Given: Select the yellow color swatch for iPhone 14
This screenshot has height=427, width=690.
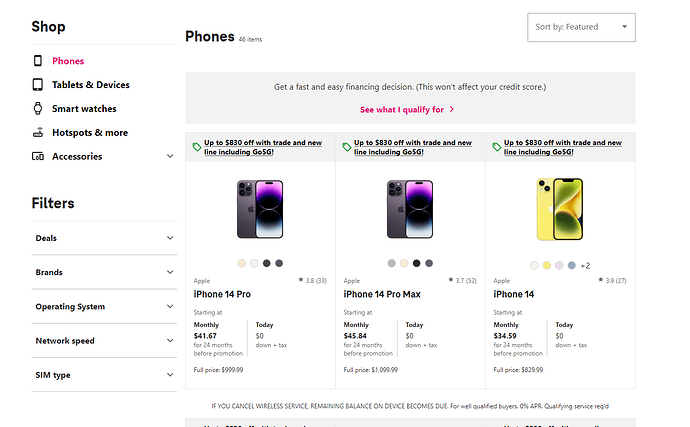Looking at the screenshot, I should 547,265.
